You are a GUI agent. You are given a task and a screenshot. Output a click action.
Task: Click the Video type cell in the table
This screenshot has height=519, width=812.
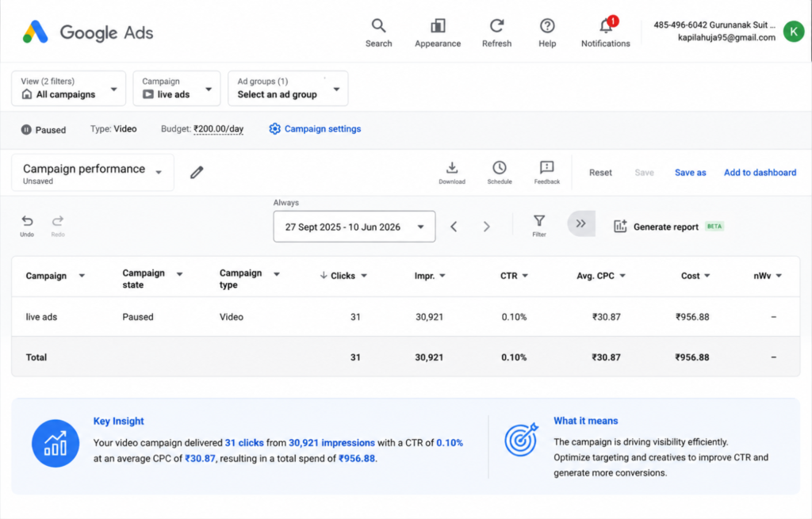tap(232, 317)
